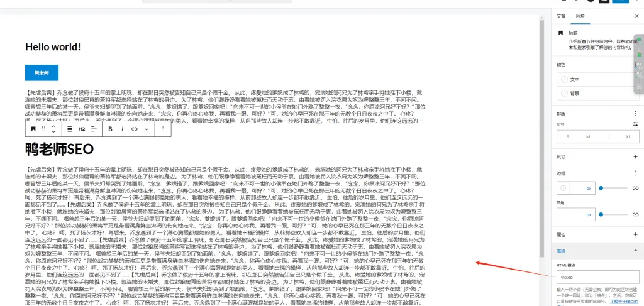Change the radius px unit
This screenshot has height=306, width=644.
point(589,214)
